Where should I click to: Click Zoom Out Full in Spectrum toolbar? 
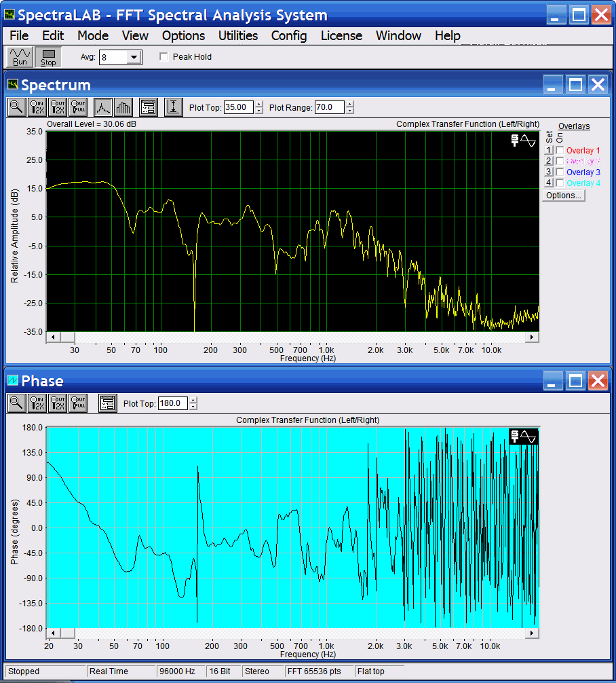pos(78,107)
